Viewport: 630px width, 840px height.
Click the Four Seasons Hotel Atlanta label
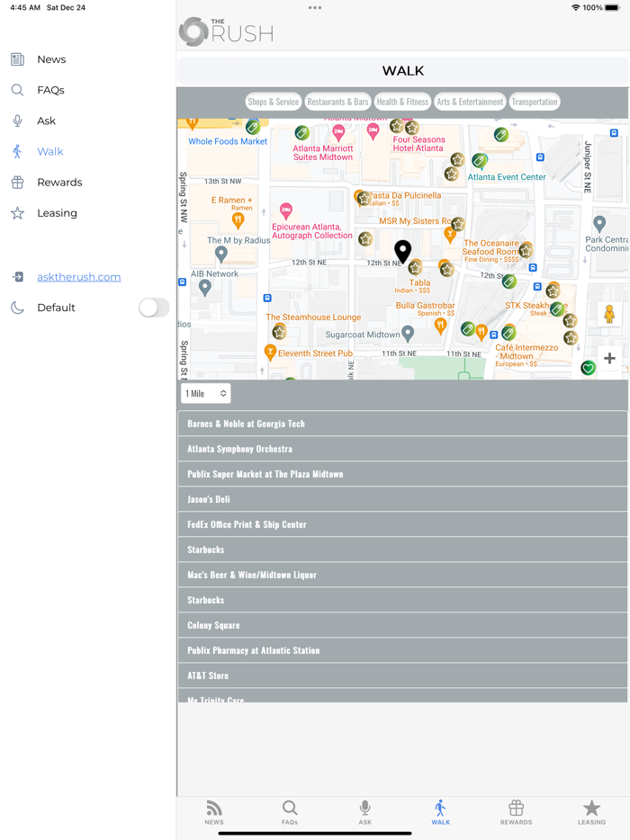(x=418, y=144)
